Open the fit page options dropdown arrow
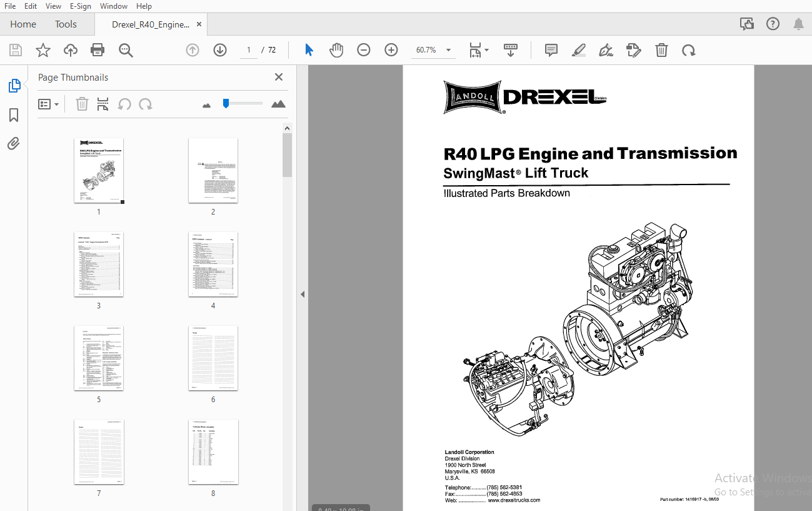The image size is (812, 511). tap(487, 50)
